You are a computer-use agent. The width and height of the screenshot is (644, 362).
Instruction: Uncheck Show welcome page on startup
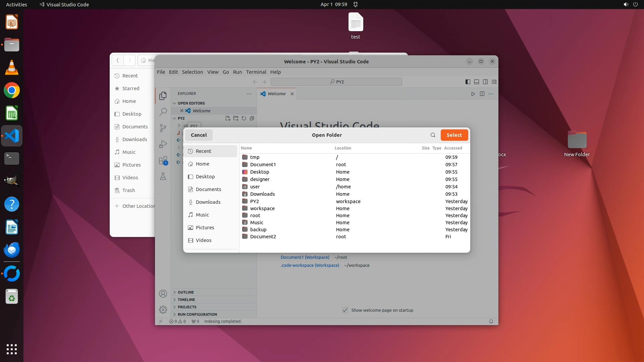coord(345,310)
